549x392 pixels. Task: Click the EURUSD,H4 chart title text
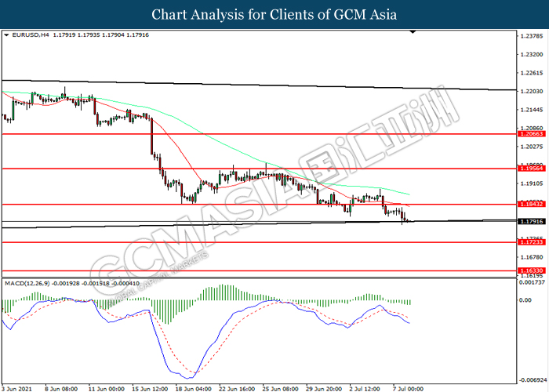pos(31,35)
